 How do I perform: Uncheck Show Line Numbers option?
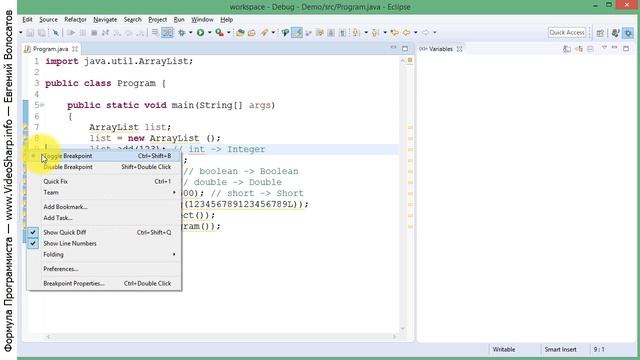104,243
